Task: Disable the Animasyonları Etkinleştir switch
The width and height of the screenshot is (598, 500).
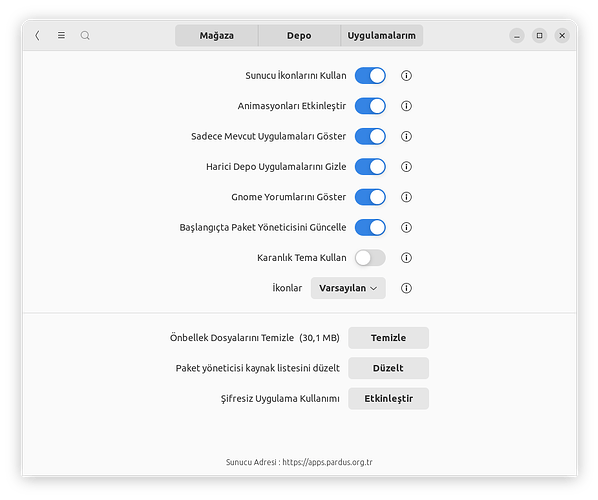Action: pyautogui.click(x=370, y=106)
